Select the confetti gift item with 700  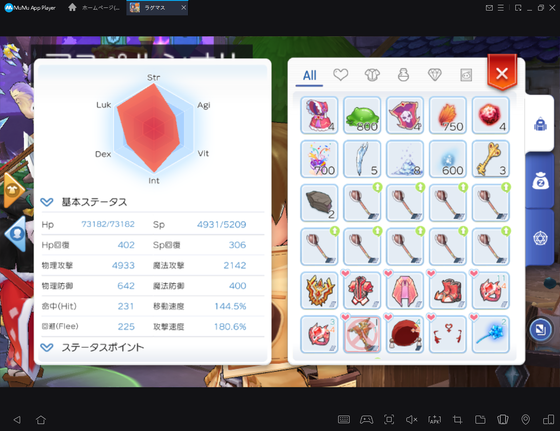coord(319,159)
